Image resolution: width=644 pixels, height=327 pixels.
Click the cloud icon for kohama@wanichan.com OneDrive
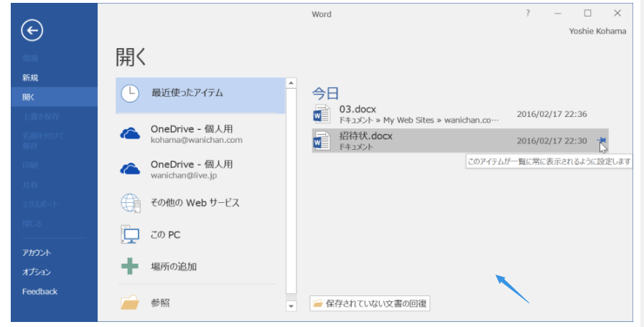[x=130, y=134]
